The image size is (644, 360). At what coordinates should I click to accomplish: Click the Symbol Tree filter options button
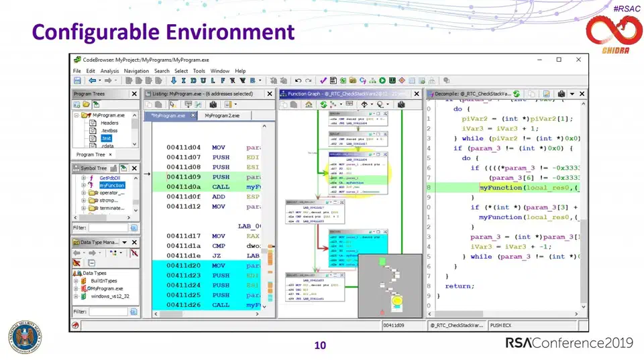134,228
